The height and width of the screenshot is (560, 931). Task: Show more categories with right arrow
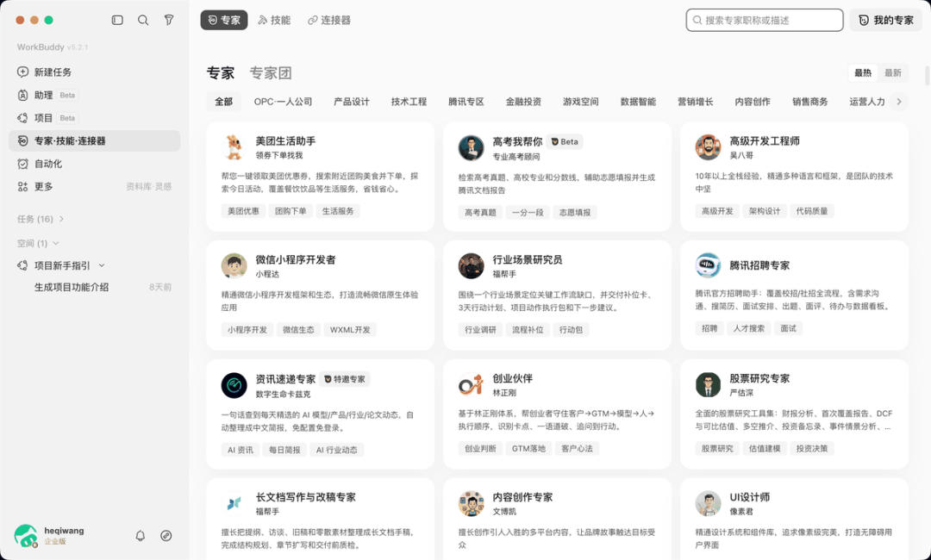899,102
